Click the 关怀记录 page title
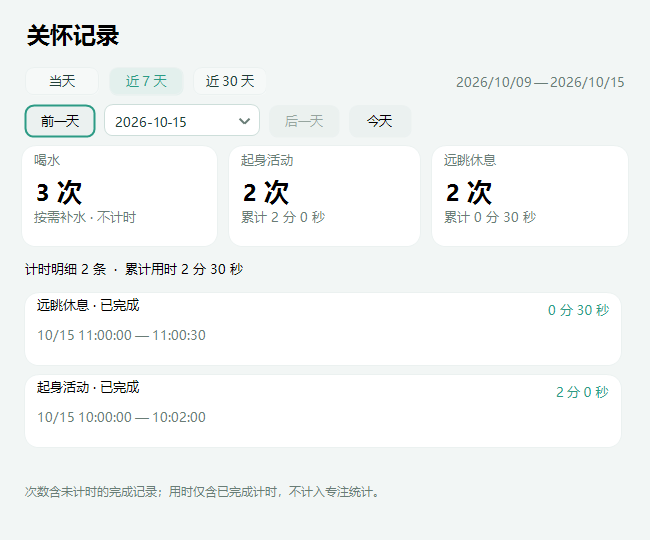650x540 pixels. click(x=73, y=36)
